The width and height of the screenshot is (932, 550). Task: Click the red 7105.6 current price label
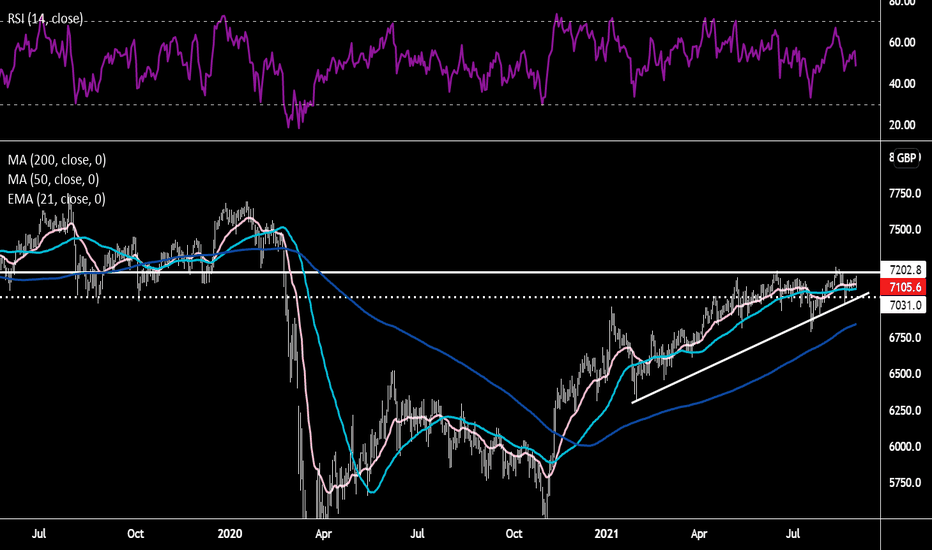coord(905,288)
